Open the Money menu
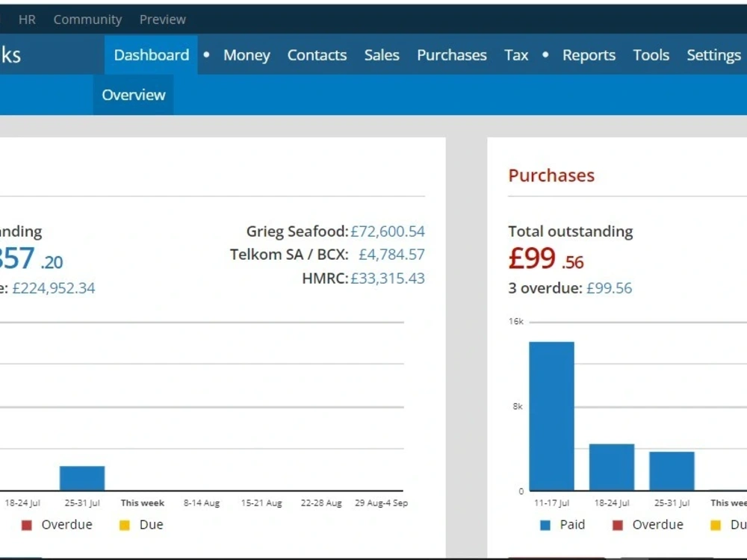 click(x=247, y=55)
